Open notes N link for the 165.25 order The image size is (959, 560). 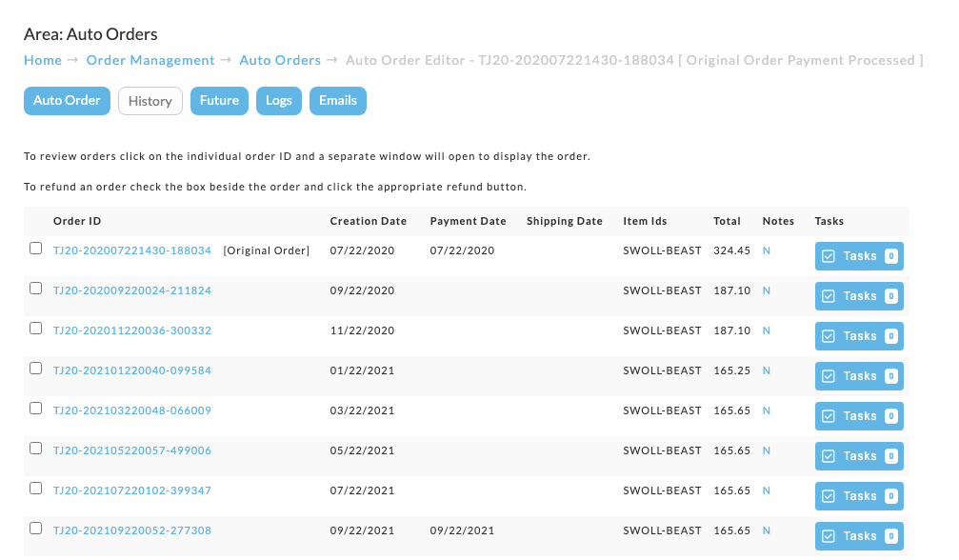[767, 370]
